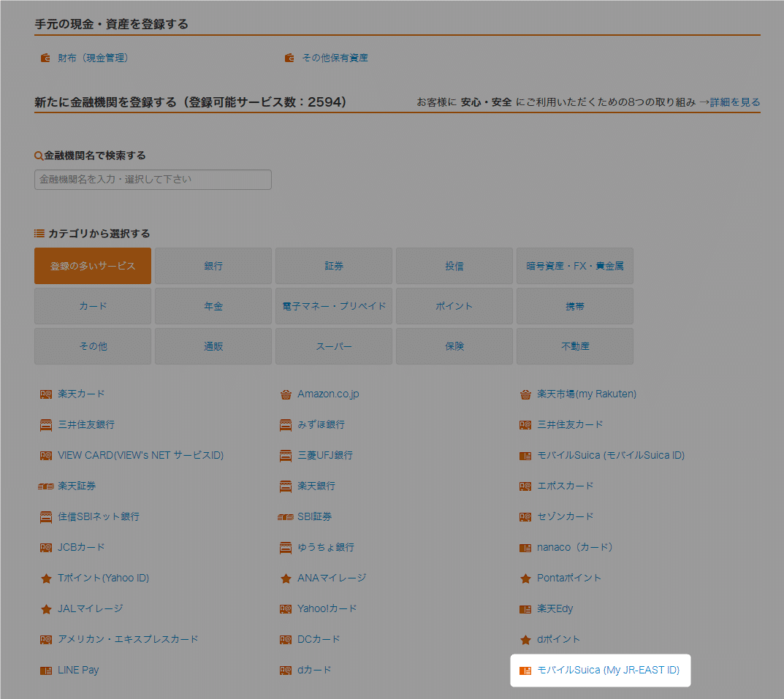Click the card icon next to エポスカード
Screen dimensions: 784x699
pyautogui.click(x=525, y=486)
